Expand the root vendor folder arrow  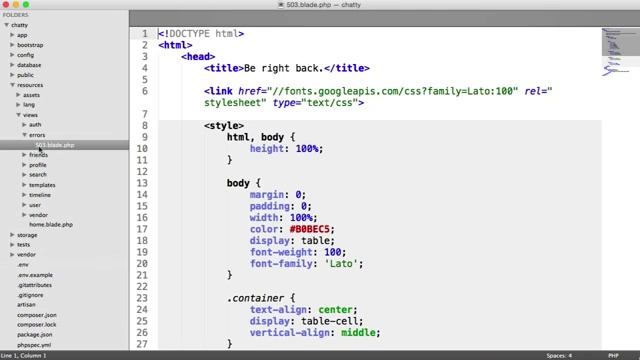point(12,254)
